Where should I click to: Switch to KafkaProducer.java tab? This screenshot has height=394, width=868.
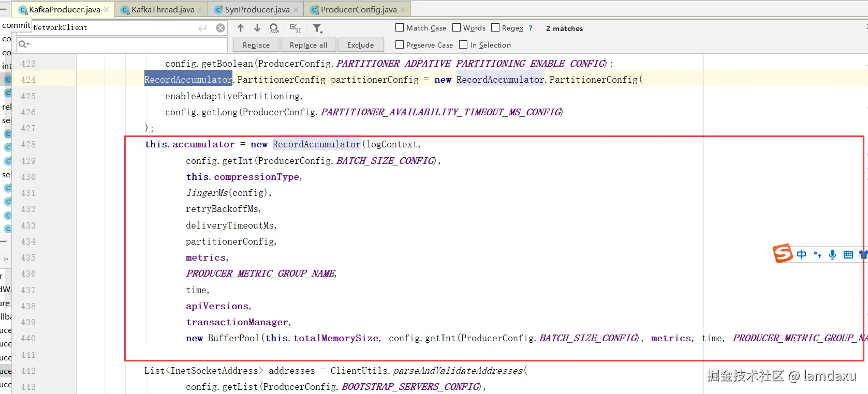click(x=64, y=9)
